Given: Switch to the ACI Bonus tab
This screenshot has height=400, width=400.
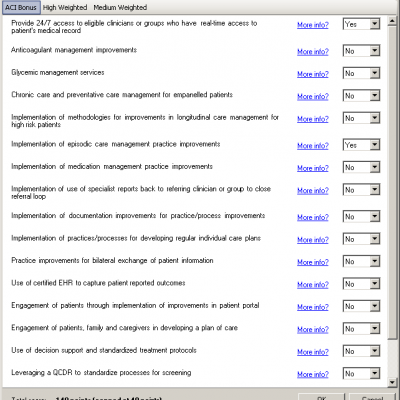Looking at the screenshot, I should click(21, 7).
